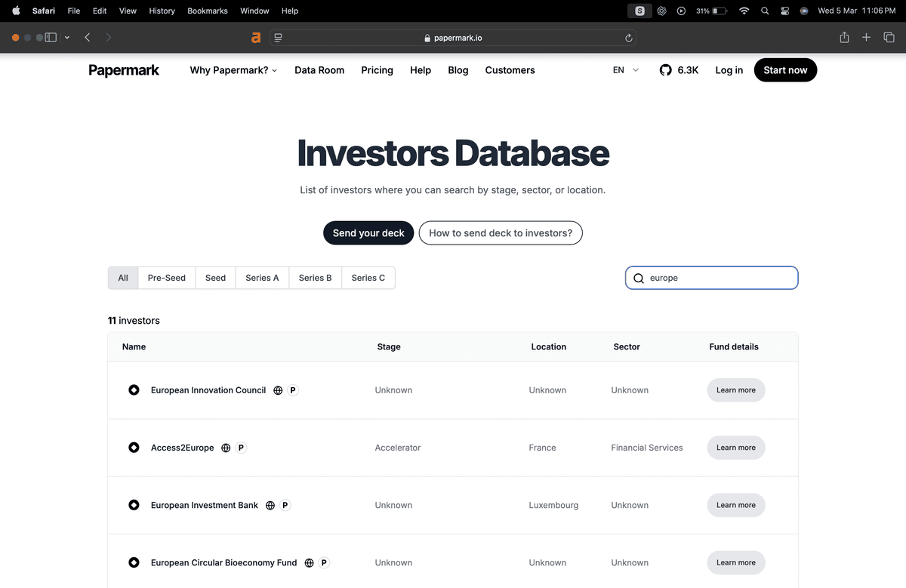Click the P badge next to European Innovation Council
Image resolution: width=906 pixels, height=588 pixels.
[293, 390]
